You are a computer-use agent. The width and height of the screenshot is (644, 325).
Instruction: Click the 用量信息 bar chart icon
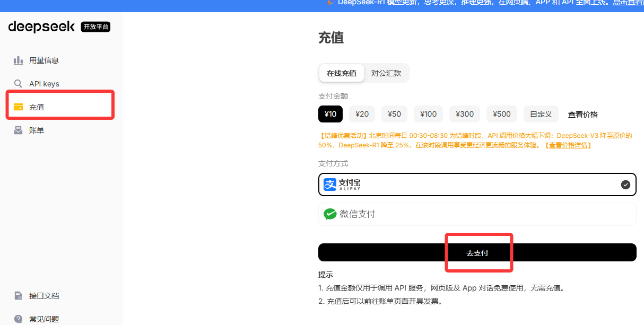(19, 60)
